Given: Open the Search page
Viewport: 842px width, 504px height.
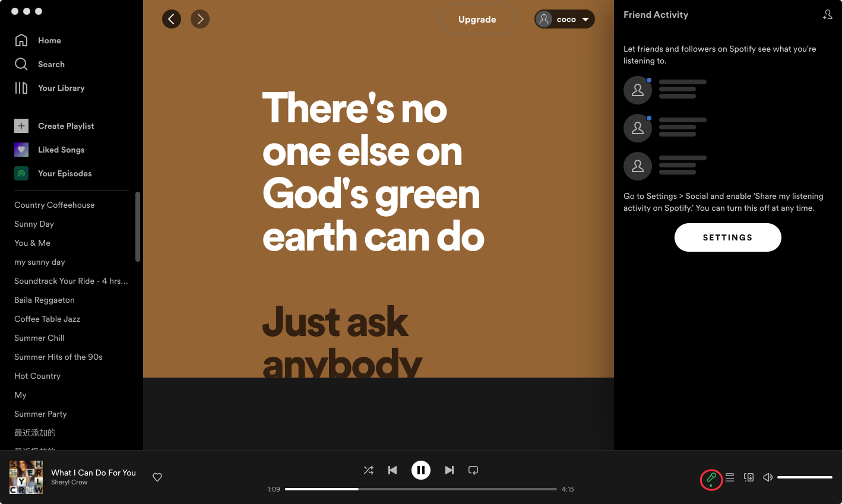Looking at the screenshot, I should (x=51, y=64).
